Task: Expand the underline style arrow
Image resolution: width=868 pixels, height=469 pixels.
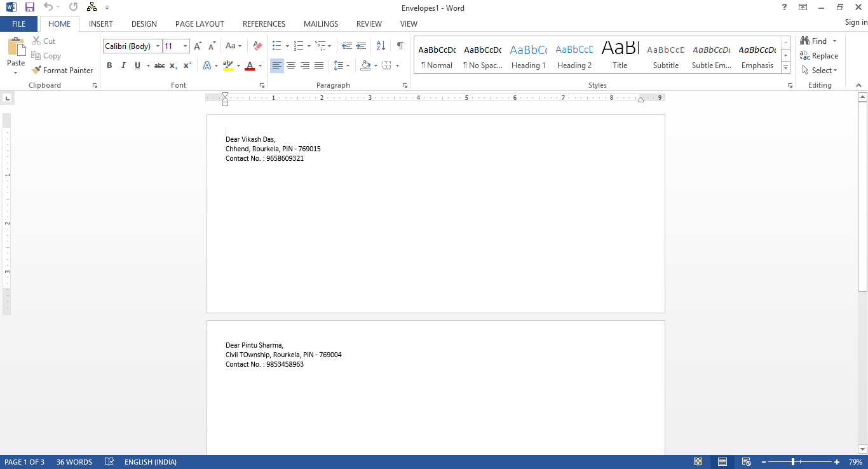Action: tap(147, 65)
